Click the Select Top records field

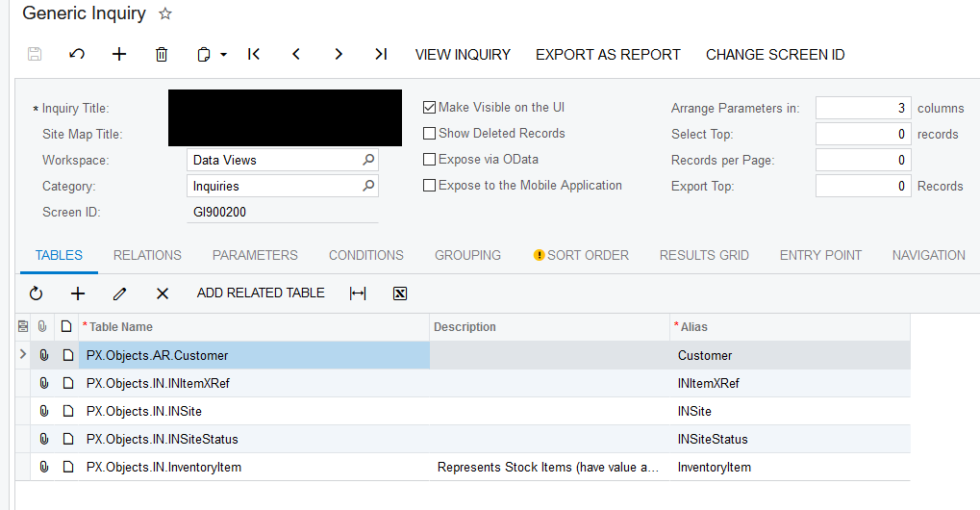point(863,134)
